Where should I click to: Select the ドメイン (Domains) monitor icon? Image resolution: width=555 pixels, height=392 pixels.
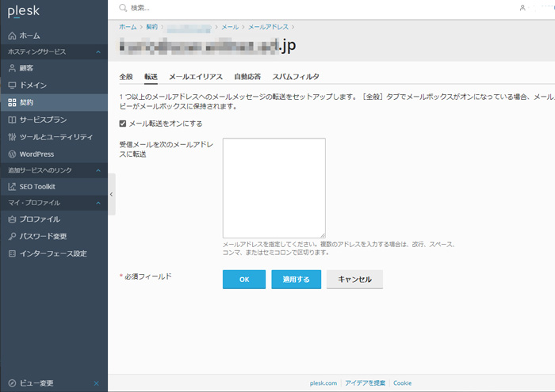12,84
